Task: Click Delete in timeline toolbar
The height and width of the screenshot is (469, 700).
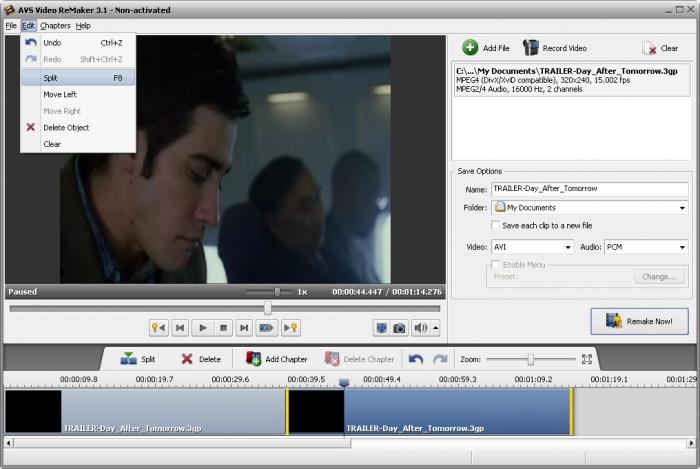Action: pos(201,359)
